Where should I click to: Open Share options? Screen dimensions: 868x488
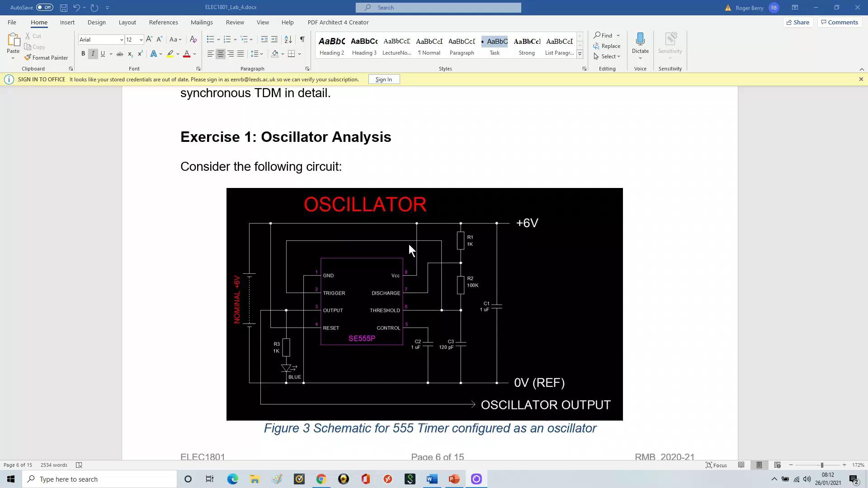click(798, 22)
